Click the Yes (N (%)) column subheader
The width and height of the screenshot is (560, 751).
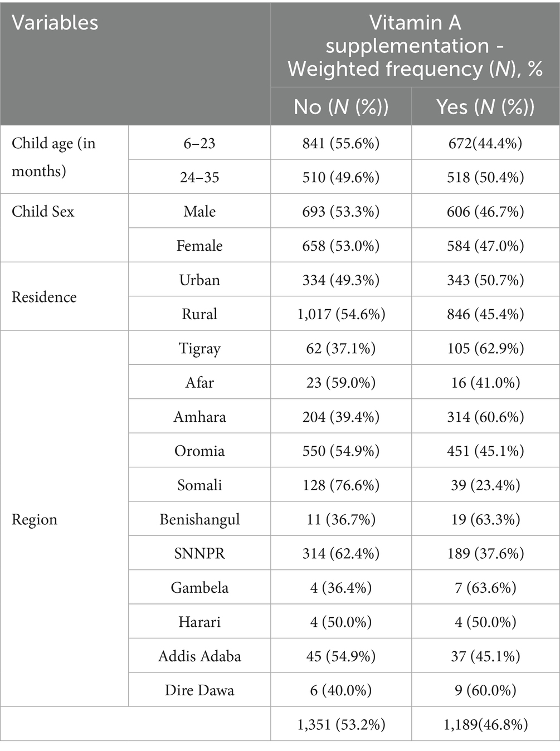[485, 106]
